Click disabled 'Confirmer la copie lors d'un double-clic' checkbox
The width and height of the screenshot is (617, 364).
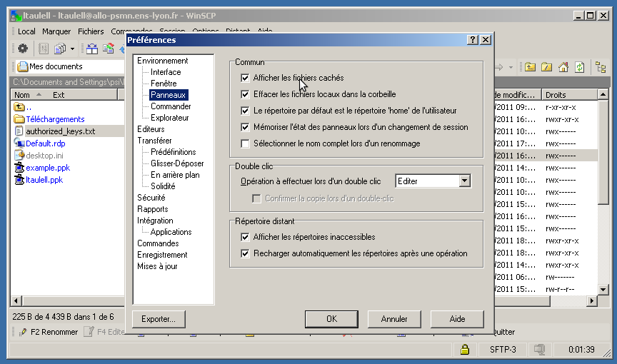[256, 198]
